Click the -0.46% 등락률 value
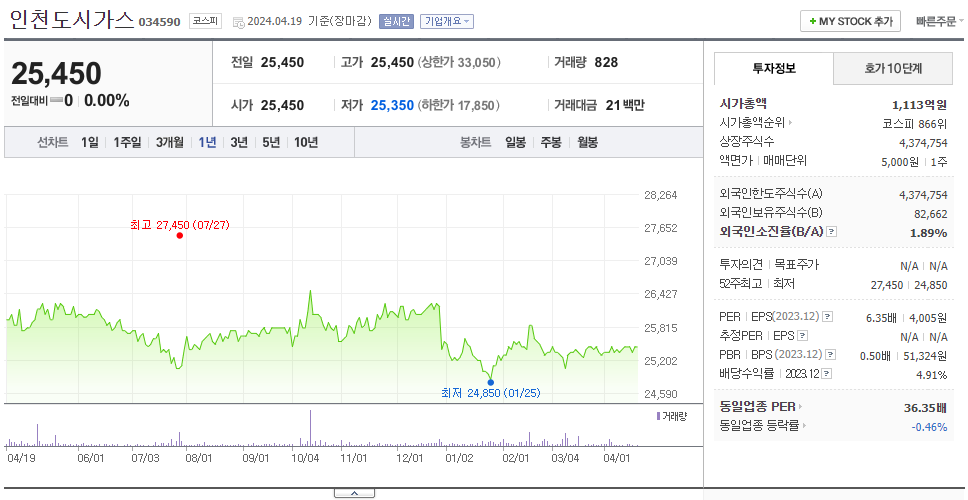Viewport: 968px width, 500px height. [929, 427]
